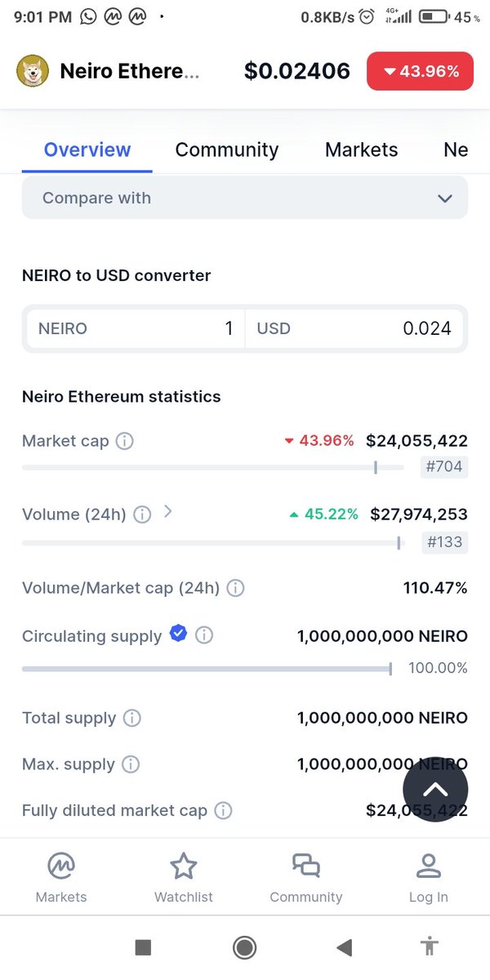
Task: Expand the Compare with dropdown
Action: [245, 198]
